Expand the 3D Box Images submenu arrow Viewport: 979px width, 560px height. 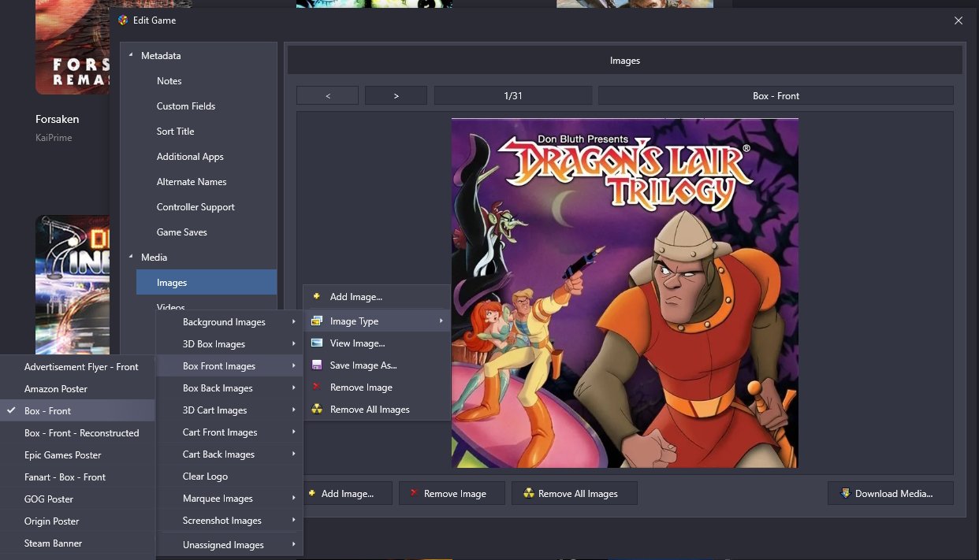pyautogui.click(x=294, y=344)
